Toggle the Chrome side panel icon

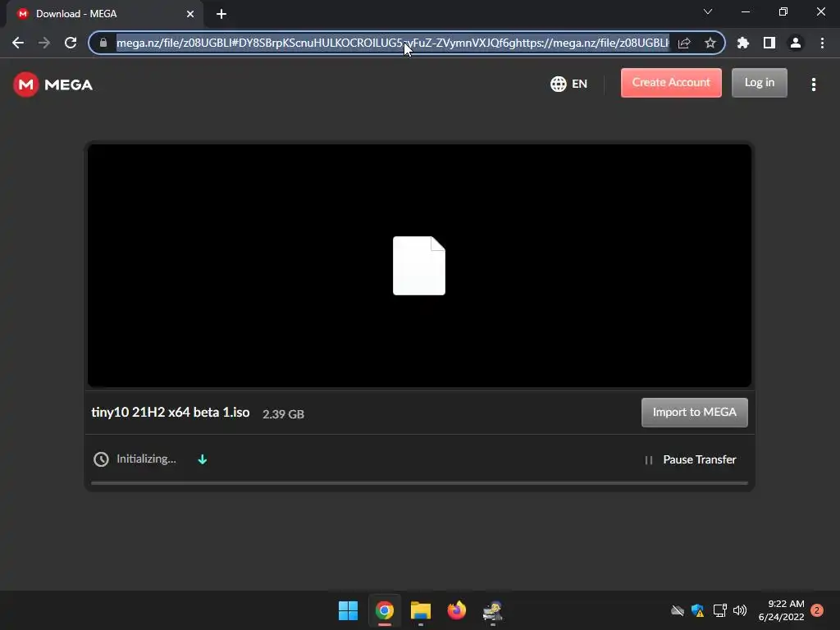click(x=769, y=43)
